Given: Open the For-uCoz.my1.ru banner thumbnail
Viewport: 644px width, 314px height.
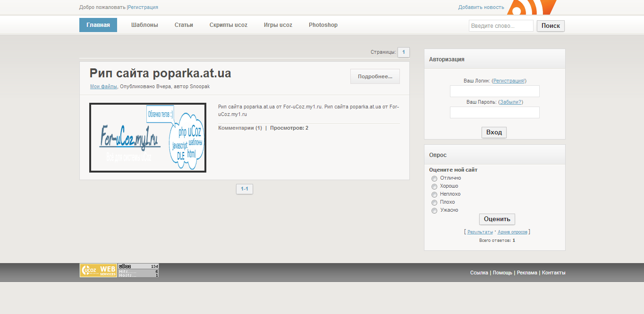Looking at the screenshot, I should click(147, 137).
